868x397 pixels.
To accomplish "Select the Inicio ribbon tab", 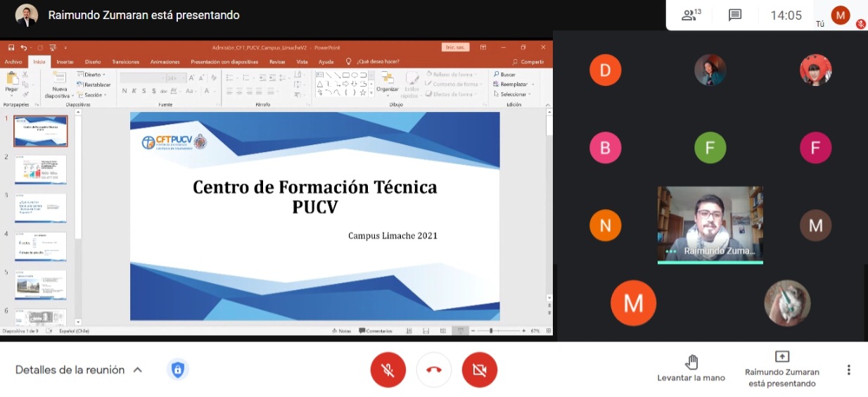I will [39, 62].
